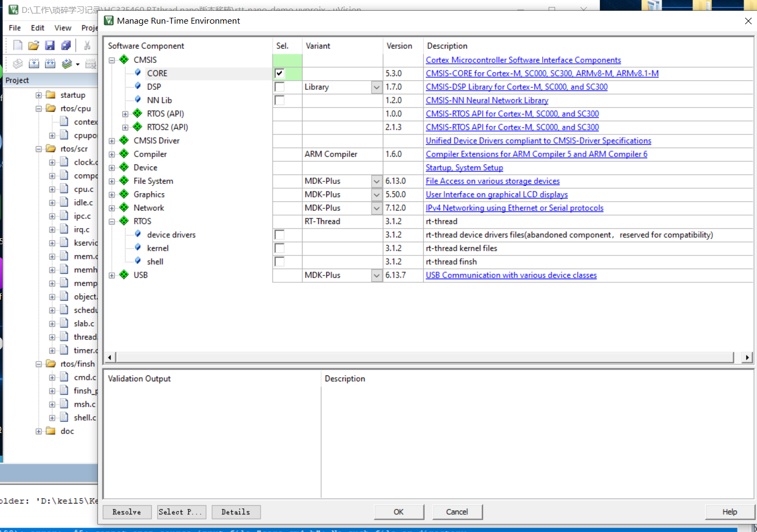
Task: Select the Device component icon
Action: point(124,167)
